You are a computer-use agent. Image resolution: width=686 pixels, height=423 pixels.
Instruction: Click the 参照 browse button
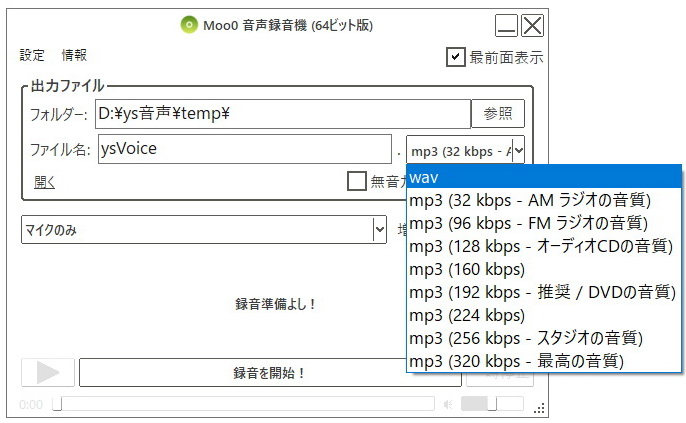[498, 114]
